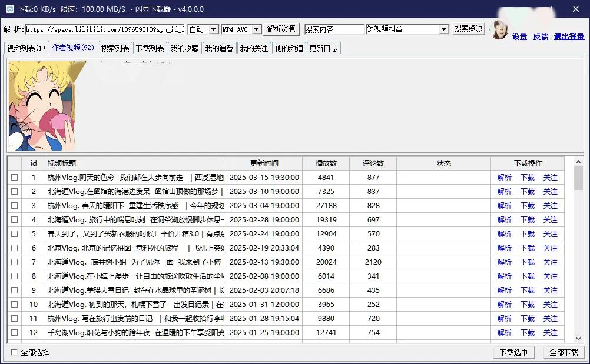Open the 更新日志 tab
Screen dimensions: 590x364
[x=324, y=48]
